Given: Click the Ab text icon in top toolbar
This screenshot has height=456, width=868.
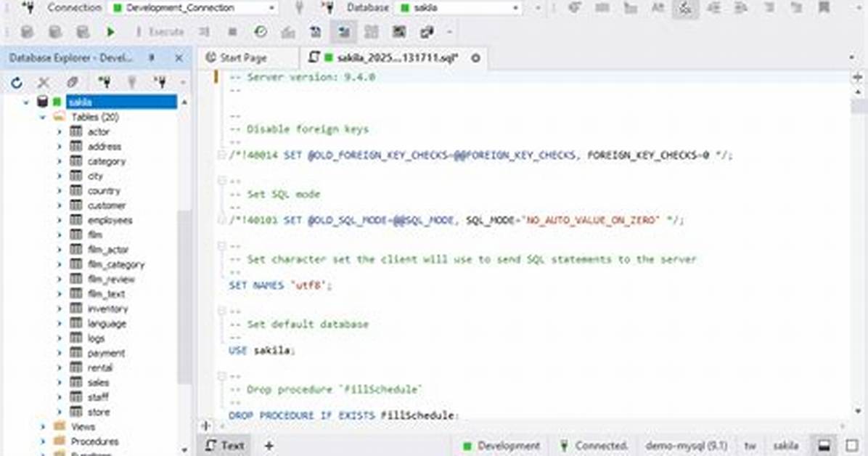Looking at the screenshot, I should click(x=658, y=8).
